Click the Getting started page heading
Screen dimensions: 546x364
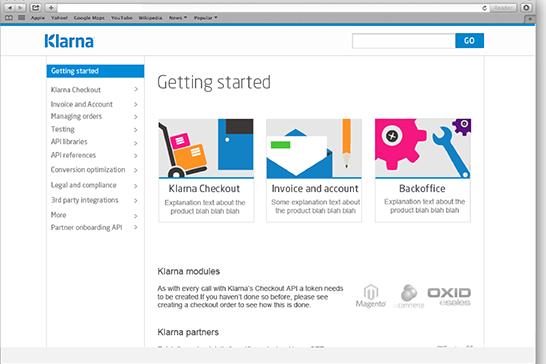214,83
